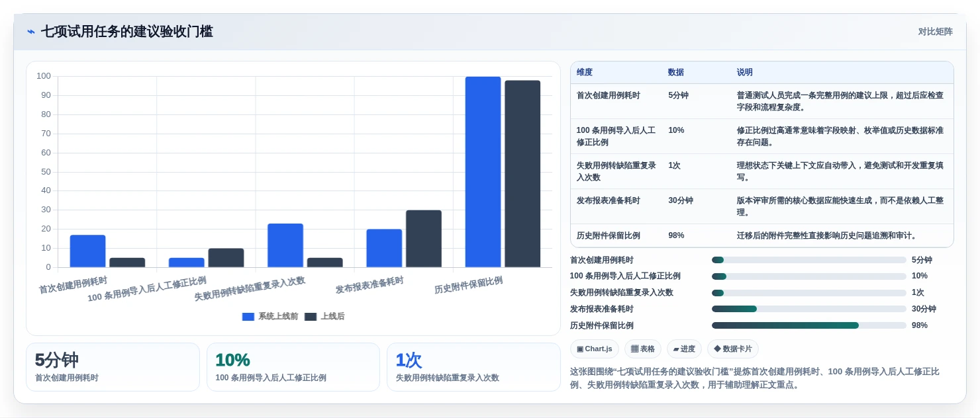Click the blue bar for 首次创建用例耗时
Screen dimensions: 980x418
click(x=87, y=251)
